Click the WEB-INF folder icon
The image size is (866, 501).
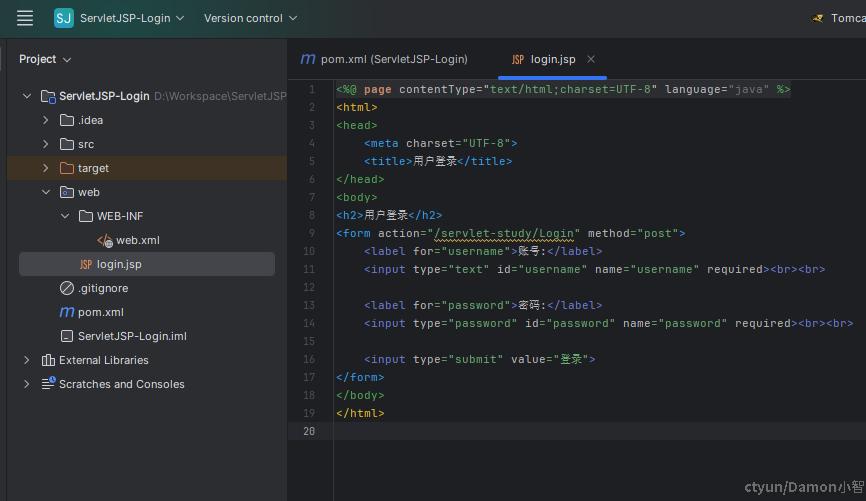tap(86, 216)
